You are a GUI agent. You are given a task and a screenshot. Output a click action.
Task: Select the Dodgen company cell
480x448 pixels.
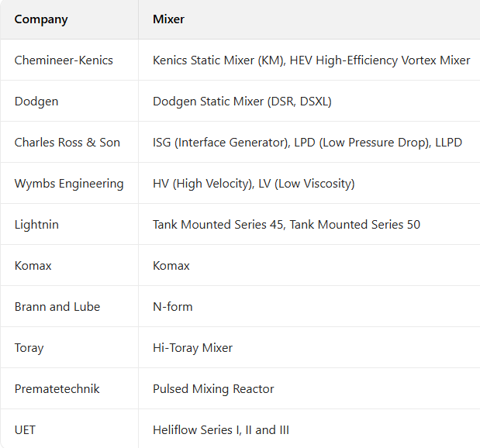click(36, 102)
